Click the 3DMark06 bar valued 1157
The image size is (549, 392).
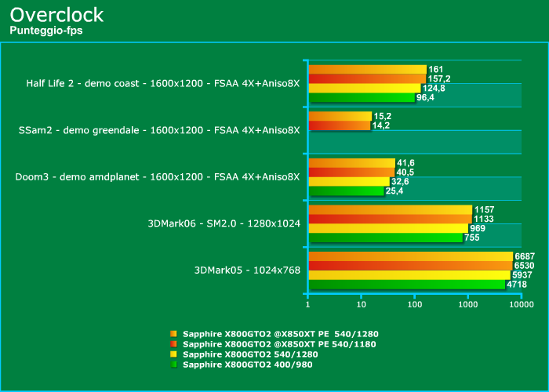point(391,209)
